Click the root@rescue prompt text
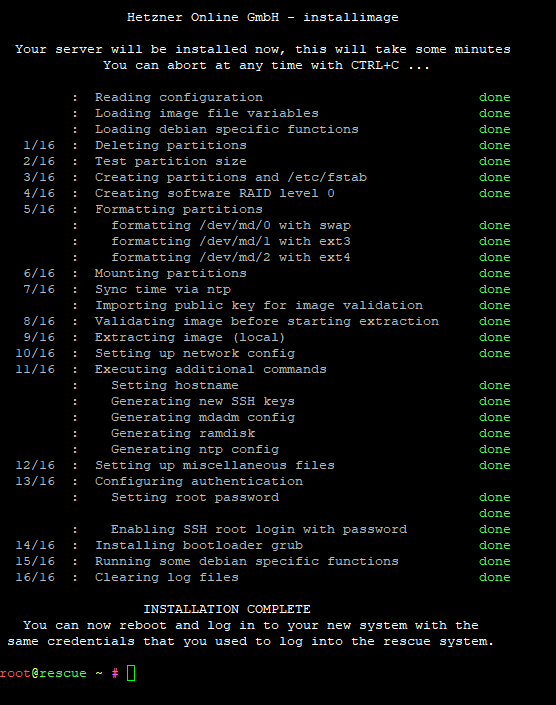 (43, 673)
